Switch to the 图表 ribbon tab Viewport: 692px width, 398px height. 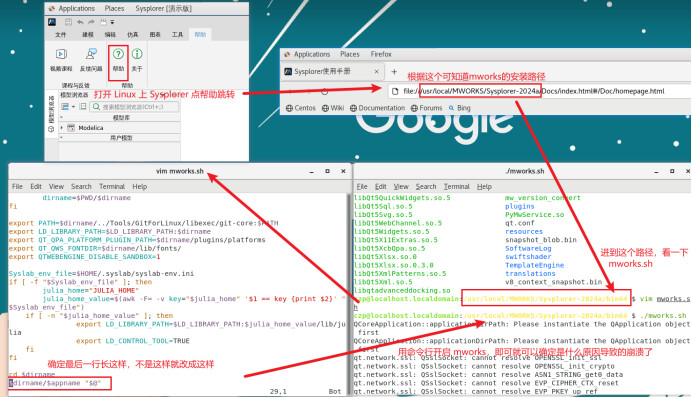pyautogui.click(x=155, y=34)
